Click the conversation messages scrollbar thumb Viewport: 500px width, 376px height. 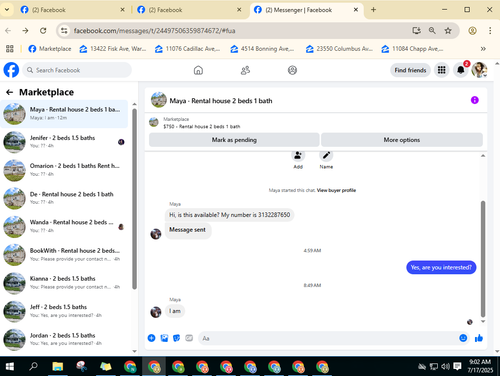point(483,259)
